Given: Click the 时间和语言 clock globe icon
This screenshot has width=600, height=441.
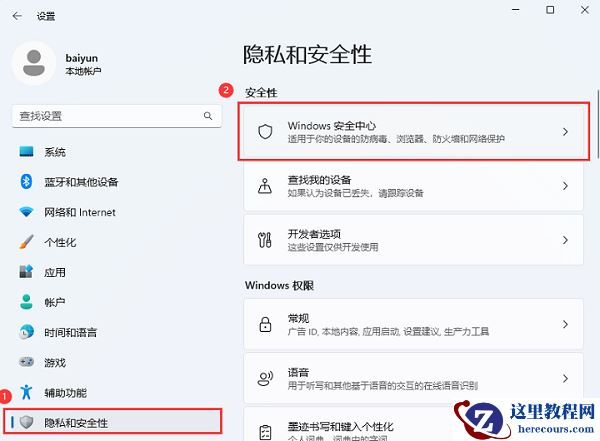Looking at the screenshot, I should point(26,332).
